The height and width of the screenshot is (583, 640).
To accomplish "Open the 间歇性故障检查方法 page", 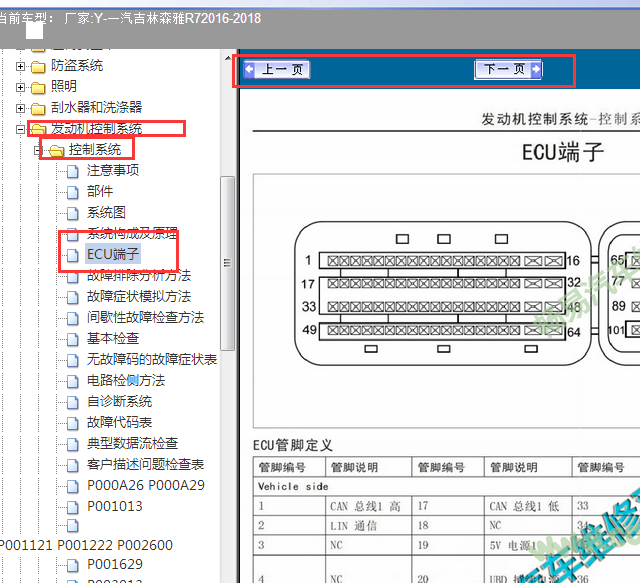I will click(145, 318).
